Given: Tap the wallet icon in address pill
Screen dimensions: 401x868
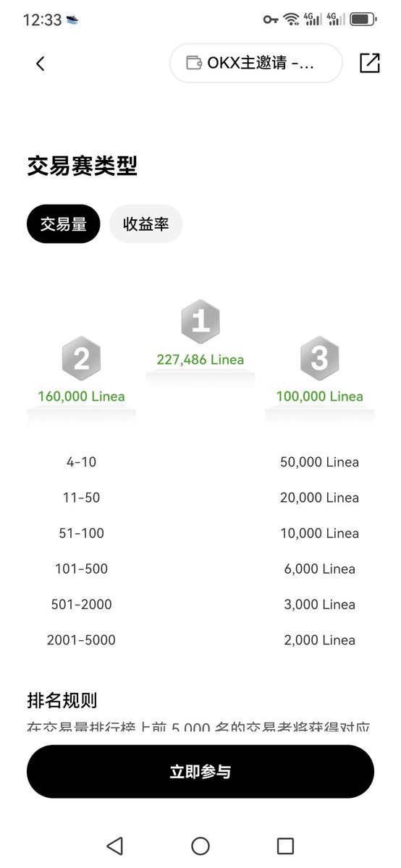Looking at the screenshot, I should tap(194, 63).
